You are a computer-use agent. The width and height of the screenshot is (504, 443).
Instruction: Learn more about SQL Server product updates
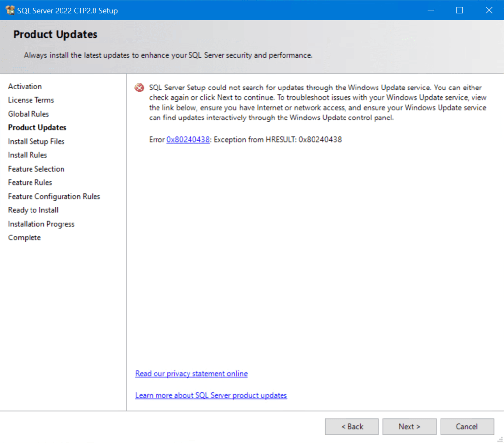point(211,395)
